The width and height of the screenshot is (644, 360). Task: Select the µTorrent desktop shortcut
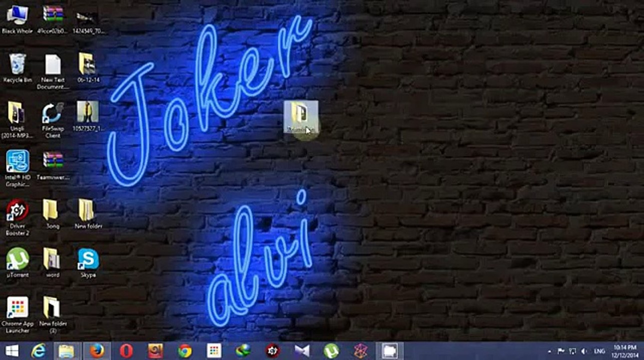pos(17,263)
